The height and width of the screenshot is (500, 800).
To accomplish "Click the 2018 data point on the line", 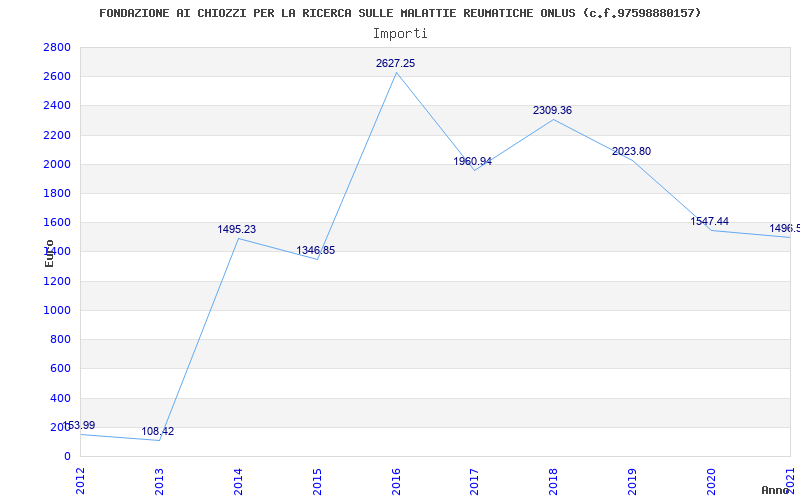I will [x=554, y=119].
